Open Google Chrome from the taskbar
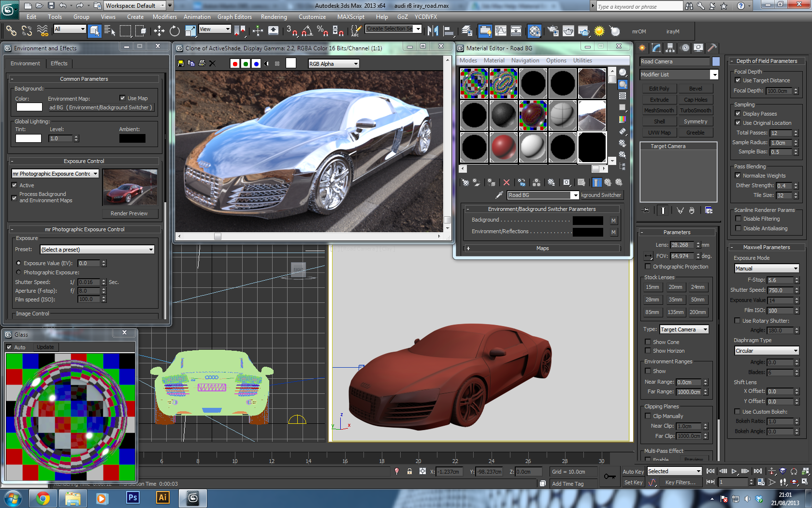Screen dimensions: 812x508 pos(43,498)
